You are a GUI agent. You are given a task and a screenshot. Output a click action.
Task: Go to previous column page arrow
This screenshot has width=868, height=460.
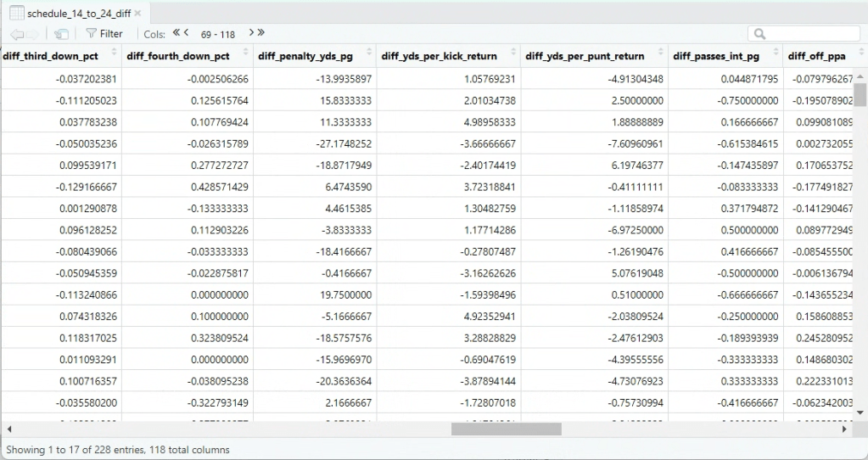(x=187, y=33)
